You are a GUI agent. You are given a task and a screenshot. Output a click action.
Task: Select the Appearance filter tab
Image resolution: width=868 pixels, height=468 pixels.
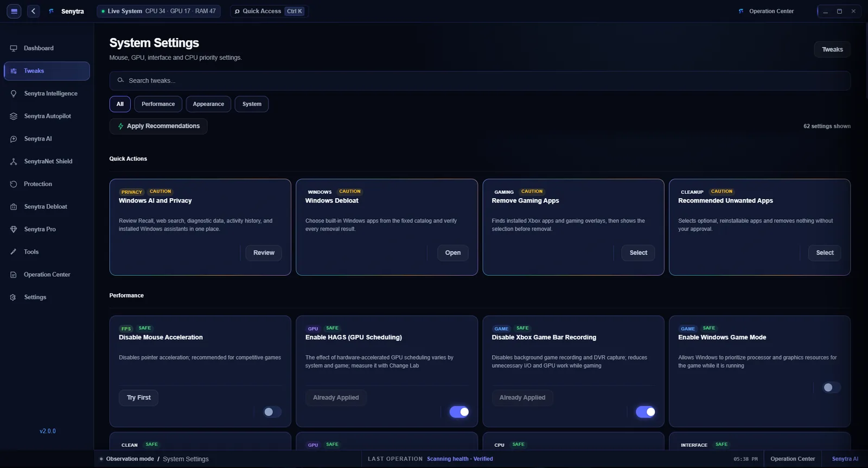click(208, 104)
